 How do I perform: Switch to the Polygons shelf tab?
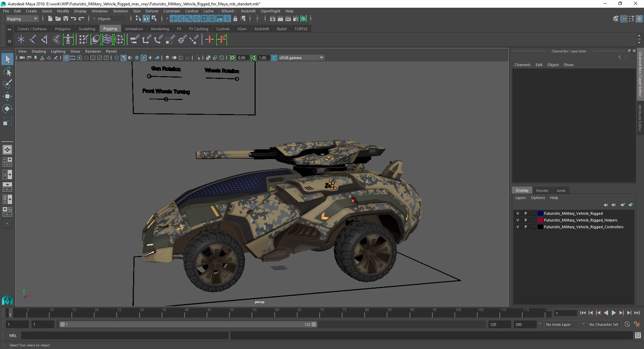[x=63, y=29]
